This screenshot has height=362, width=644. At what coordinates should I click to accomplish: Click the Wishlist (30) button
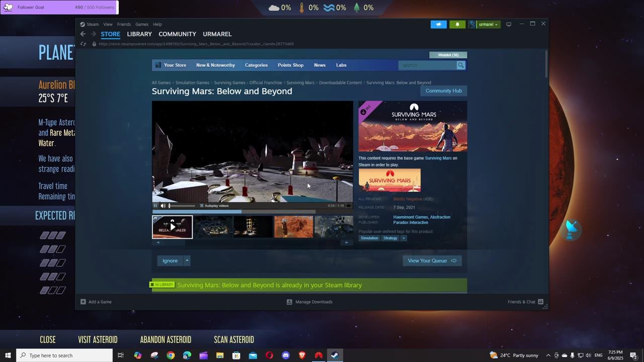tap(448, 55)
